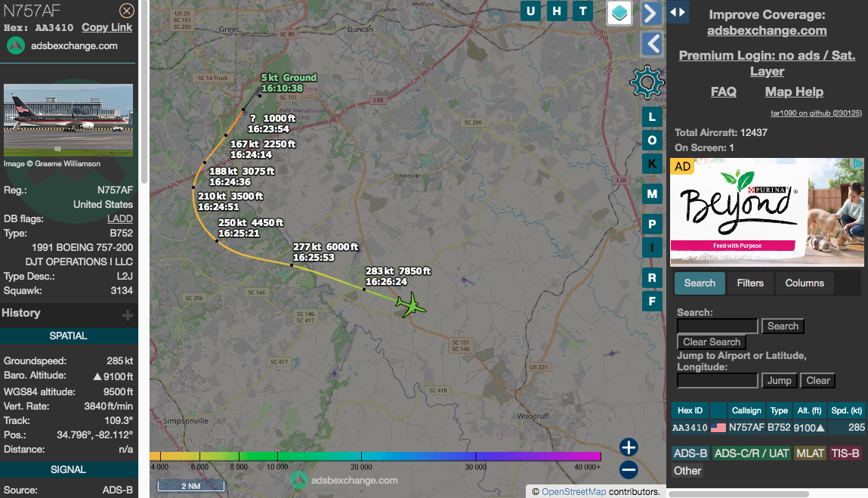868x498 pixels.
Task: Open Premium Login link
Action: (x=767, y=63)
